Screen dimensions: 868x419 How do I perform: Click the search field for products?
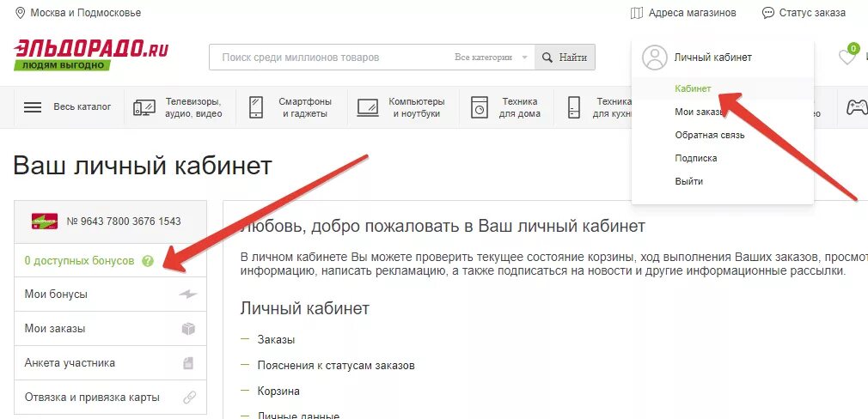(x=330, y=58)
